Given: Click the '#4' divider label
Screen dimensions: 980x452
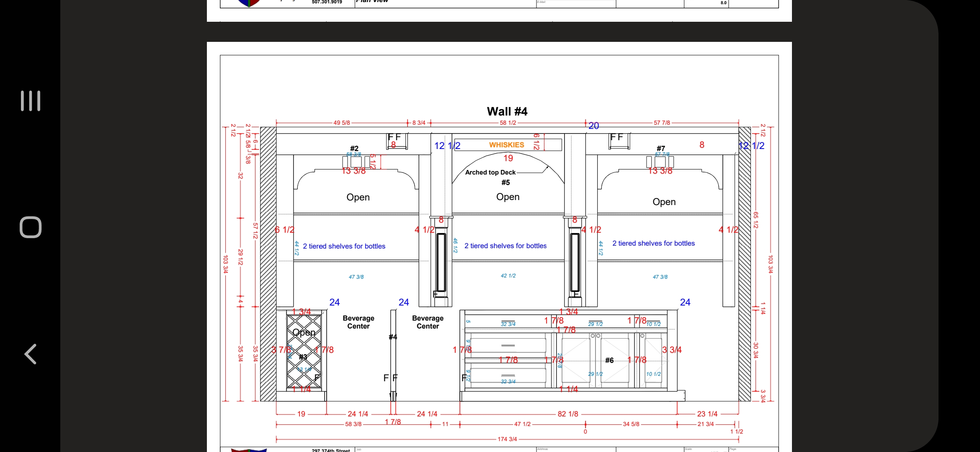Looking at the screenshot, I should tap(393, 337).
